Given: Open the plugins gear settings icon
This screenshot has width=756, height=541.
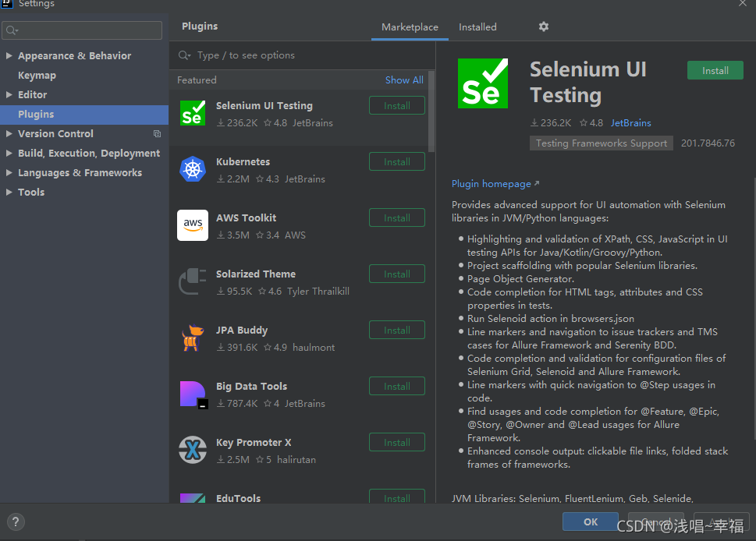Looking at the screenshot, I should point(544,27).
